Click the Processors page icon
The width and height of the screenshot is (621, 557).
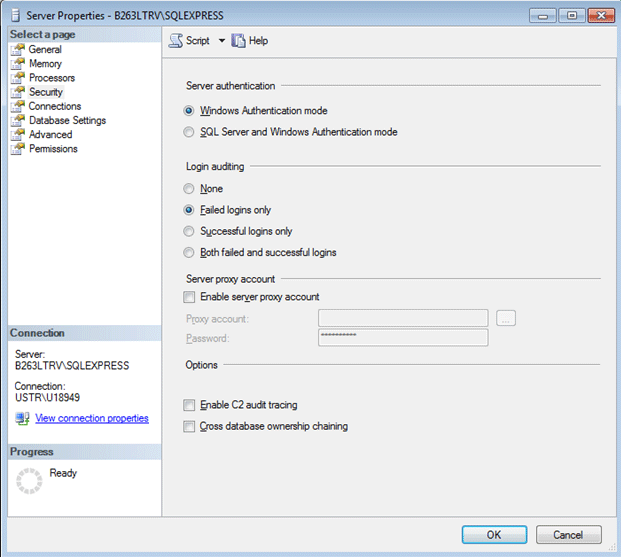coord(17,78)
